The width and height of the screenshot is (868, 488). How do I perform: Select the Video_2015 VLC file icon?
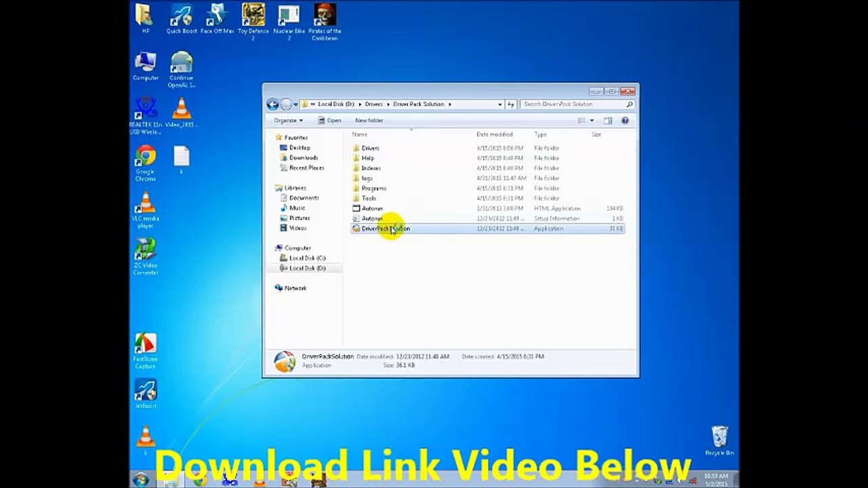pyautogui.click(x=181, y=113)
